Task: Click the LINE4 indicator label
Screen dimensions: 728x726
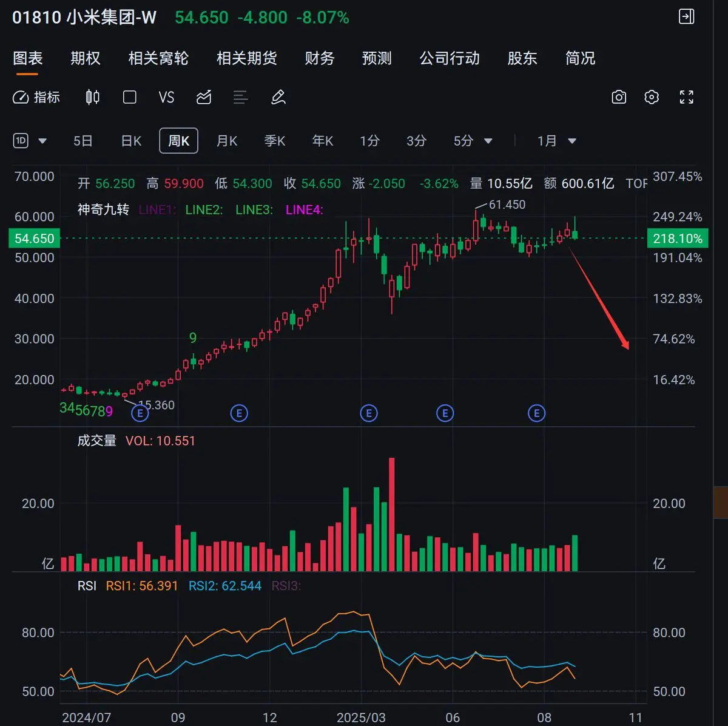Action: (305, 210)
